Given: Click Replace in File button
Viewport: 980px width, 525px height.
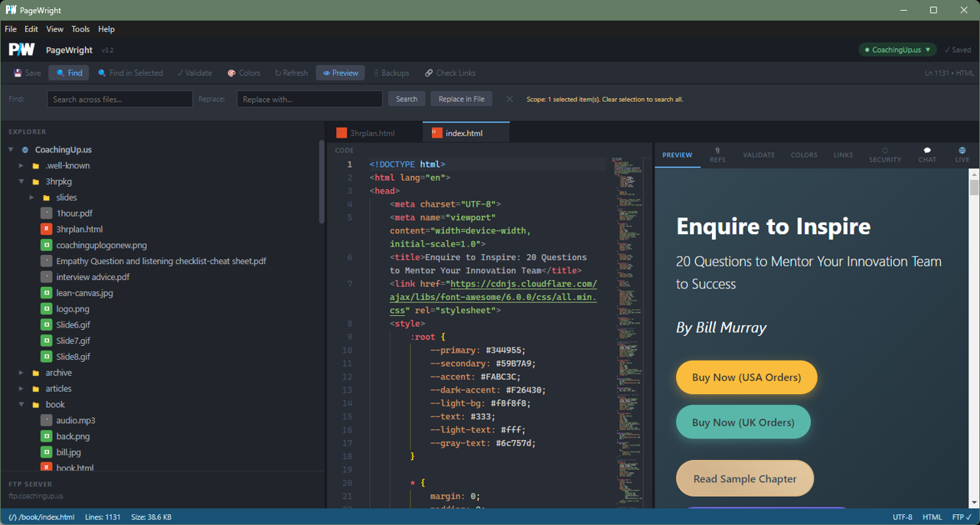Looking at the screenshot, I should 461,98.
